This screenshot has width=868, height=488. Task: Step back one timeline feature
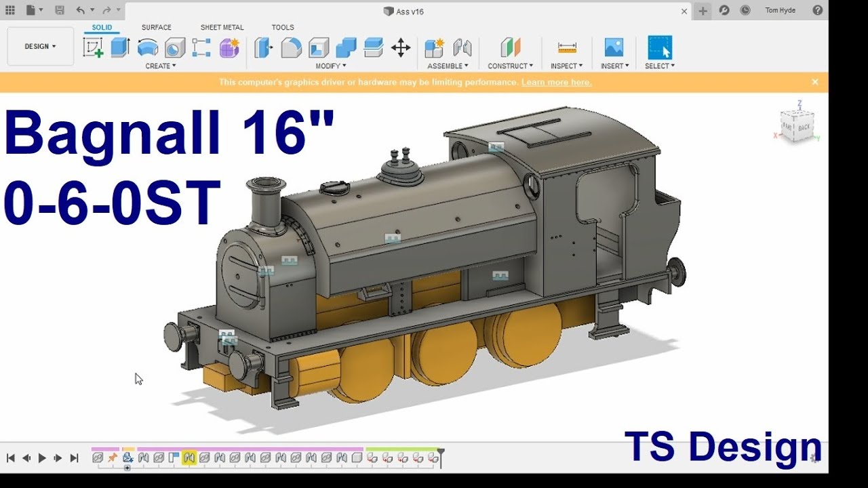(x=26, y=458)
